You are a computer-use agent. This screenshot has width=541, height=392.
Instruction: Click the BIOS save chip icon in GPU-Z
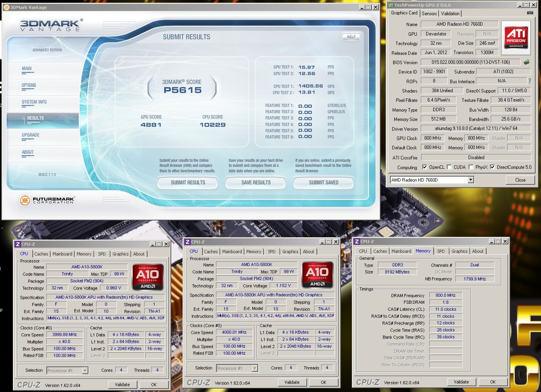[527, 62]
